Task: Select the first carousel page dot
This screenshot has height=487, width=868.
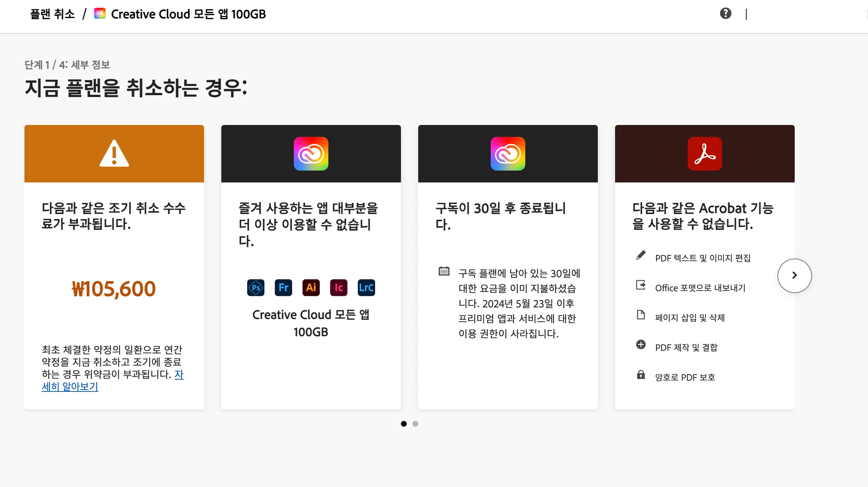Action: click(404, 424)
